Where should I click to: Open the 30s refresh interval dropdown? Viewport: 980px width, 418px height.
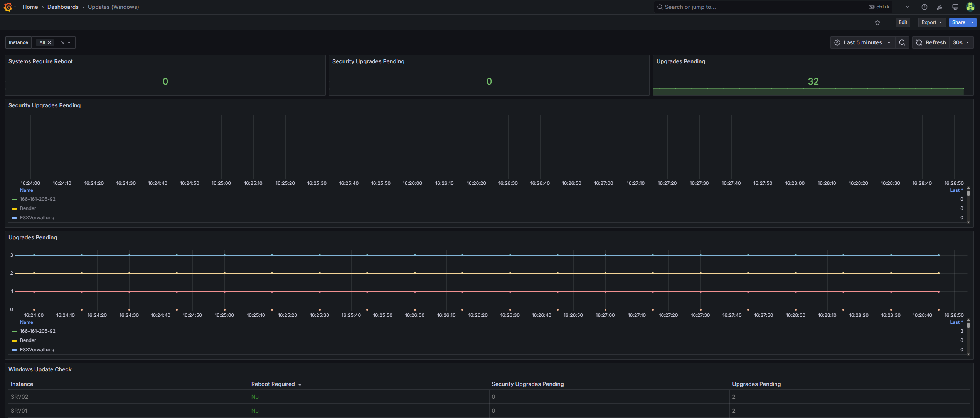tap(960, 42)
